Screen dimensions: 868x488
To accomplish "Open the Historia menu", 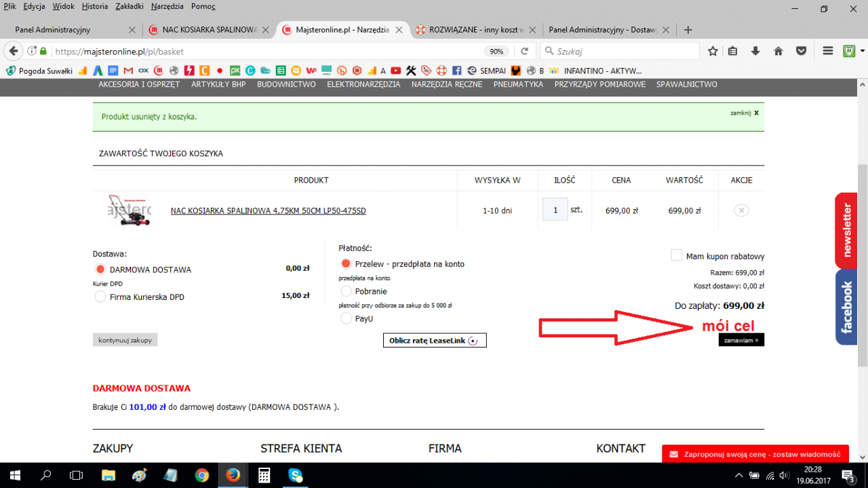I will click(95, 7).
